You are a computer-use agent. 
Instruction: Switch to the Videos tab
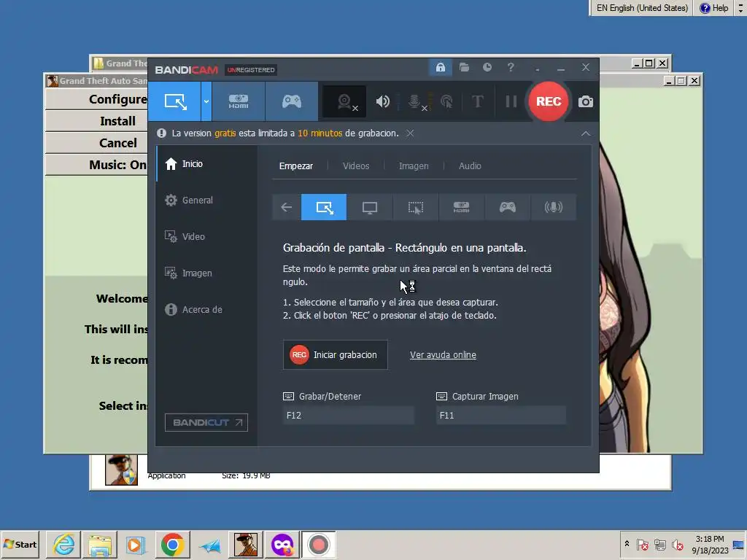pos(356,166)
